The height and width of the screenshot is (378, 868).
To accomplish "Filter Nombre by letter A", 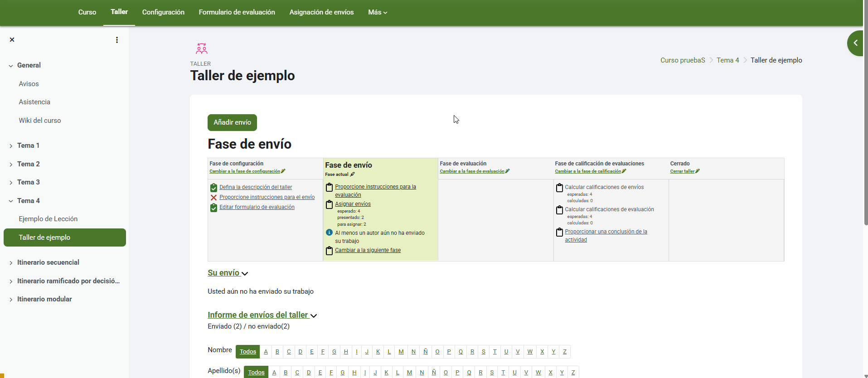I will 266,352.
